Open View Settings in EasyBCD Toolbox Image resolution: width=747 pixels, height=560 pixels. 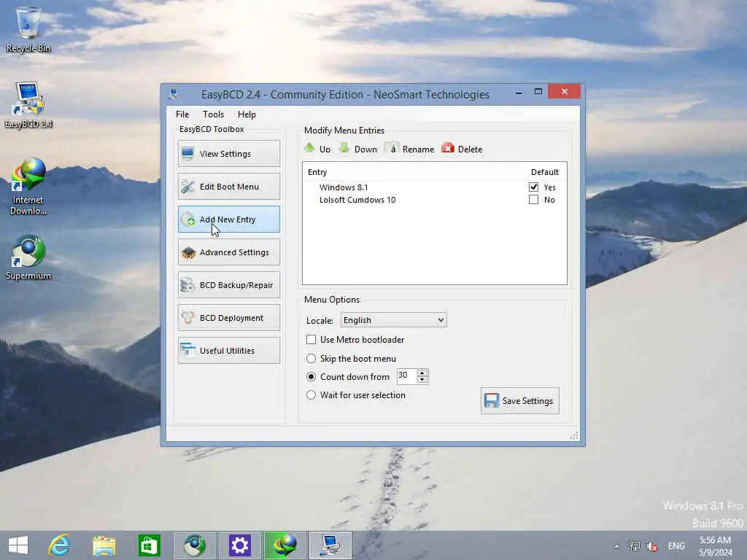(228, 153)
